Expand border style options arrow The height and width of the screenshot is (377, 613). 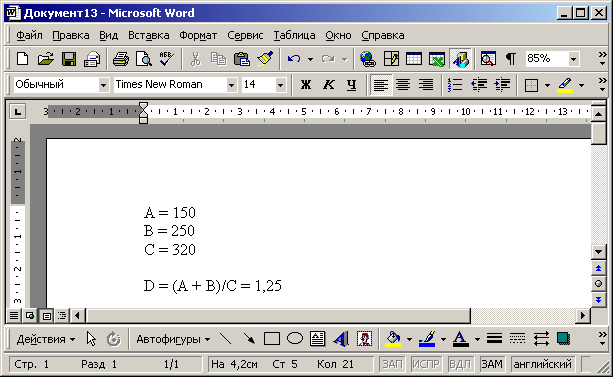[x=547, y=85]
